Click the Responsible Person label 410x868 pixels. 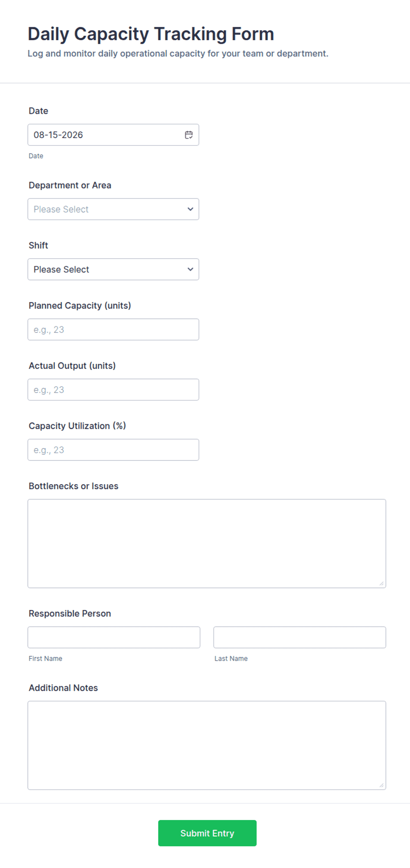(70, 614)
